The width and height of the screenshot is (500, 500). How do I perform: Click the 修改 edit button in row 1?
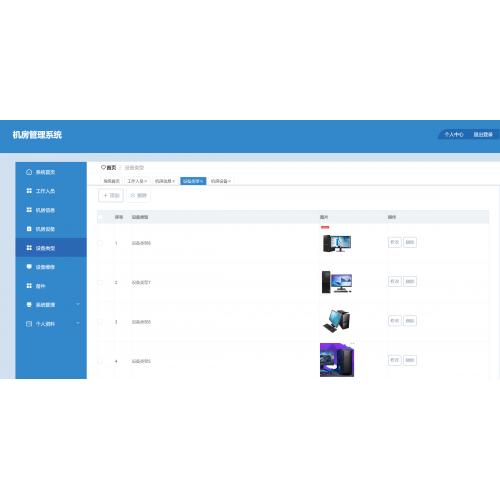click(395, 242)
